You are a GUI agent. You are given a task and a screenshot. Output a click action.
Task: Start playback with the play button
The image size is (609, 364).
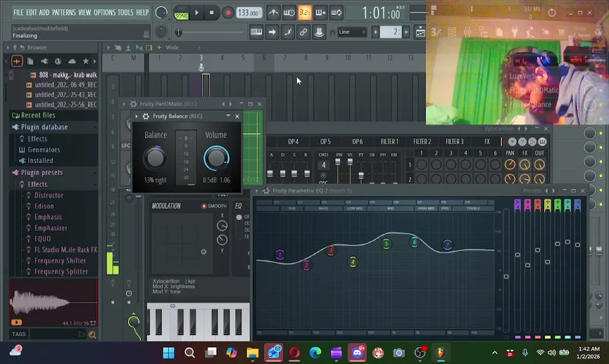196,13
